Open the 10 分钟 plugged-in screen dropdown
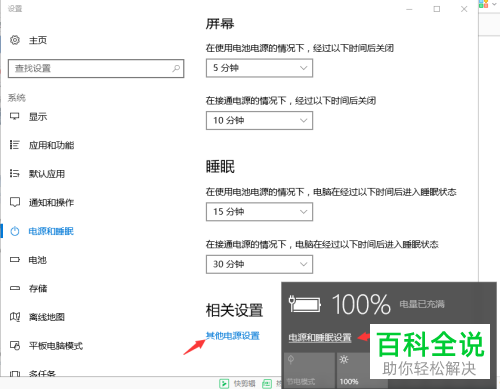 click(259, 120)
